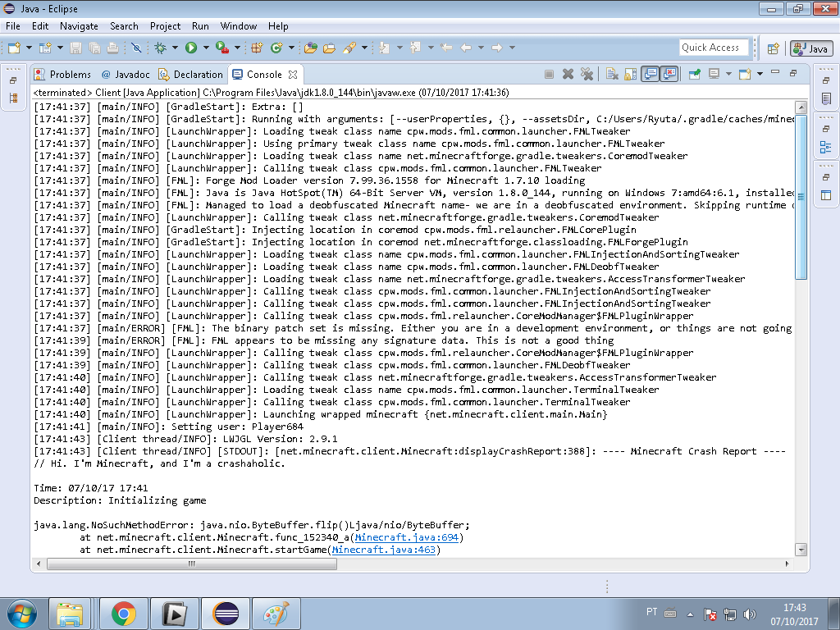Viewport: 840px width, 630px height.
Task: Click the Quick Access search field
Action: [714, 48]
